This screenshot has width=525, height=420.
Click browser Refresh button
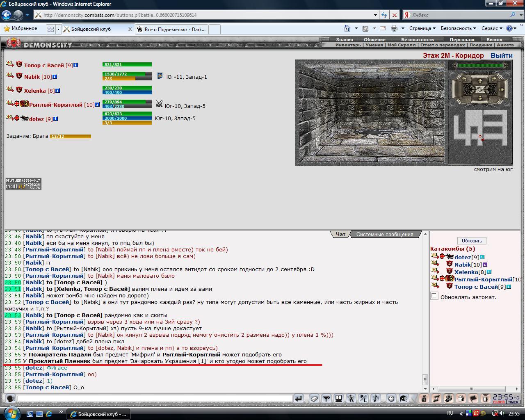[384, 15]
